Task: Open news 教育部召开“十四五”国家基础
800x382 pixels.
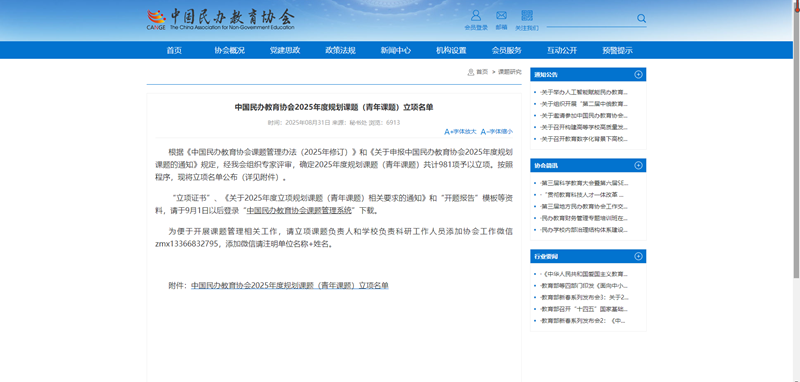Action: coord(584,309)
